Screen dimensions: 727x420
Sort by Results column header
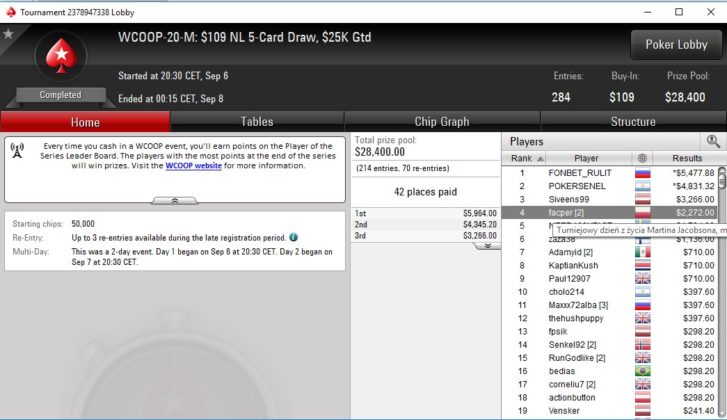[x=687, y=158]
